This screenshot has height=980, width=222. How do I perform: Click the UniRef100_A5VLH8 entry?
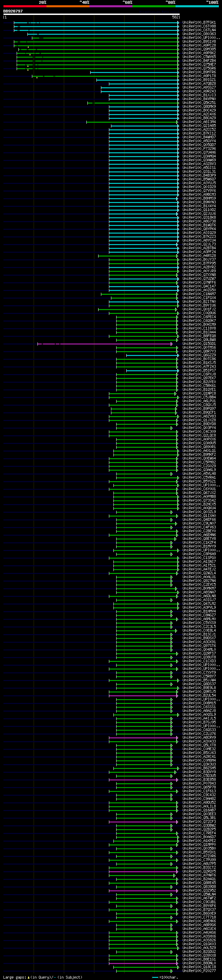point(199,473)
